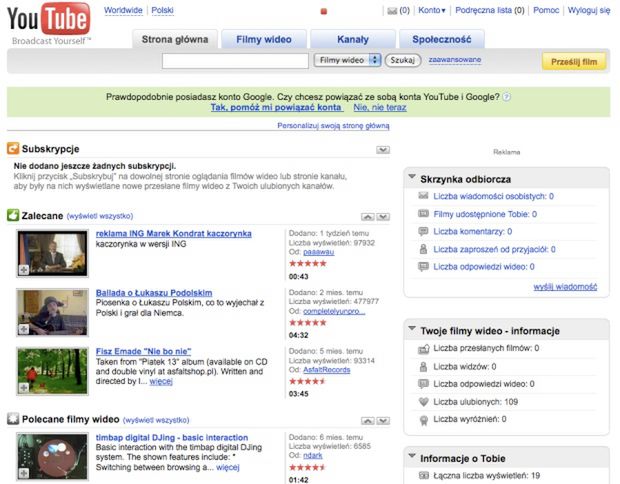The width and height of the screenshot is (620, 484).
Task: Open the mail envelope icon in header
Action: (x=392, y=11)
